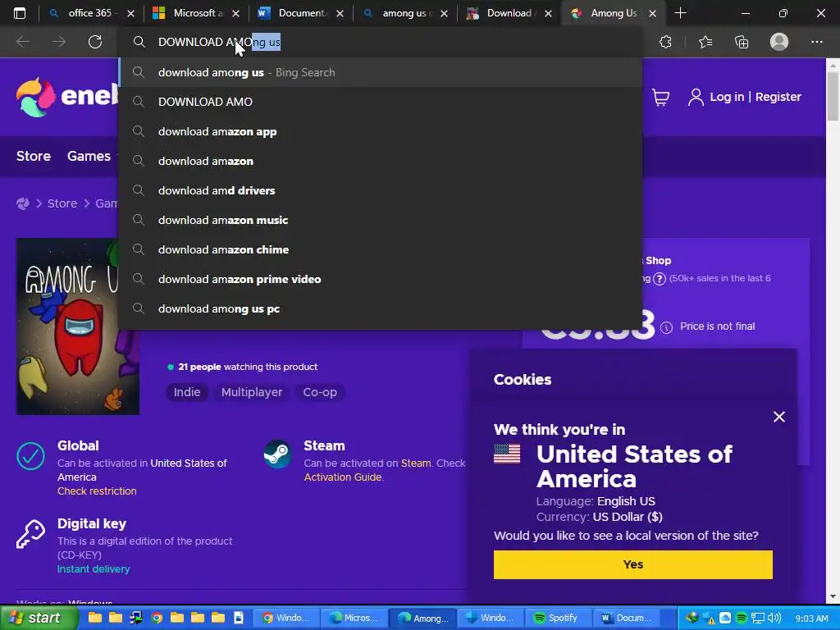Select suggestion download amazon app
This screenshot has width=840, height=630.
[x=380, y=131]
